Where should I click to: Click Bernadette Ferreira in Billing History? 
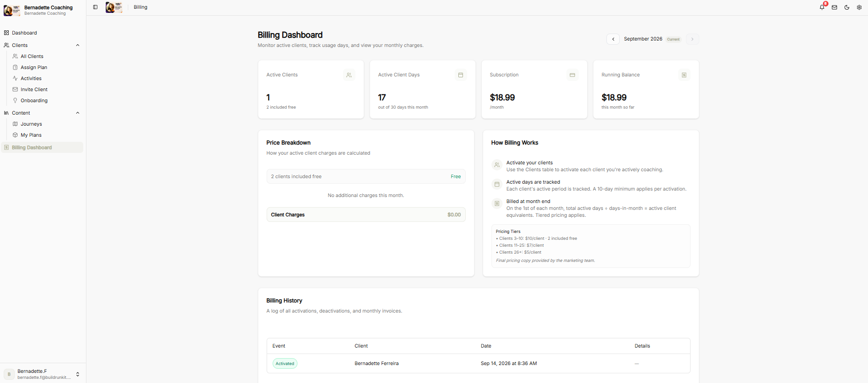[x=377, y=364]
